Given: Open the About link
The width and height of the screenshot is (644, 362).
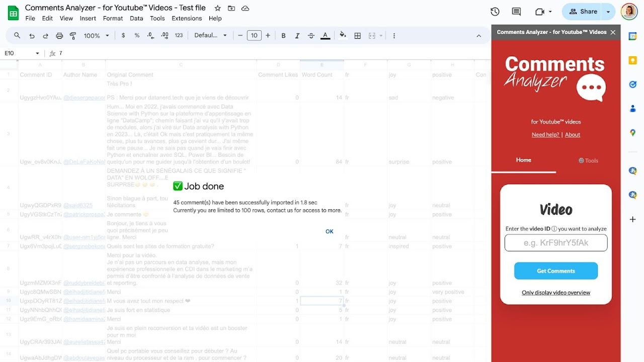Looking at the screenshot, I should tap(573, 135).
